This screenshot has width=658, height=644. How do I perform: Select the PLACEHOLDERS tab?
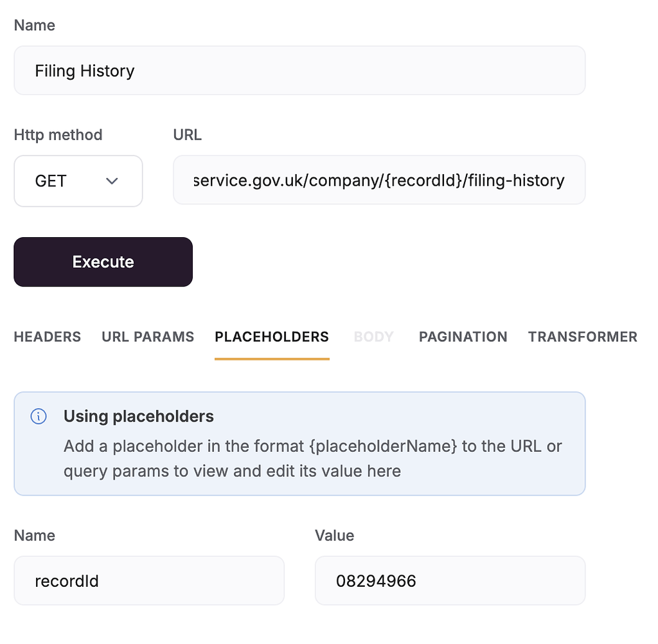tap(271, 336)
